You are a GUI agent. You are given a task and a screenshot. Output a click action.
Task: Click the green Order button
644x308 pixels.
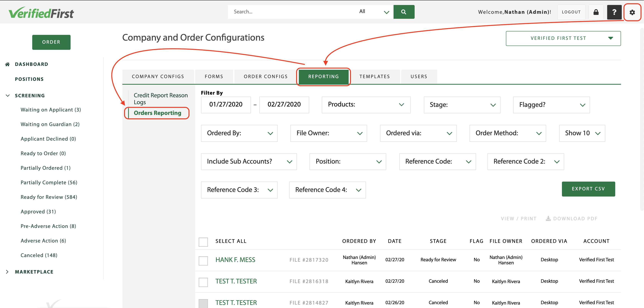(x=51, y=42)
